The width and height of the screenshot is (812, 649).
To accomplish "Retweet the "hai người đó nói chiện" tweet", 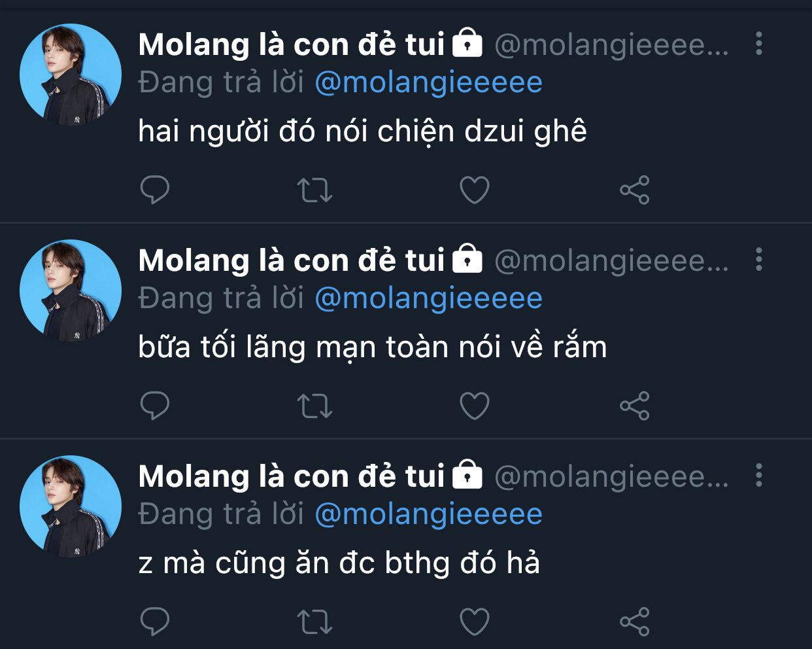I will 315,190.
